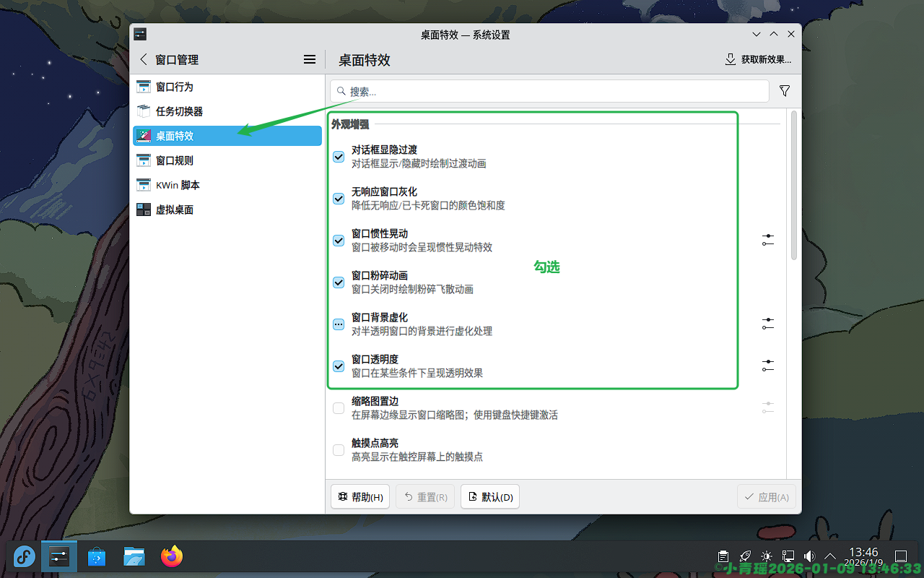Launch Firefox from the taskbar

click(x=172, y=556)
